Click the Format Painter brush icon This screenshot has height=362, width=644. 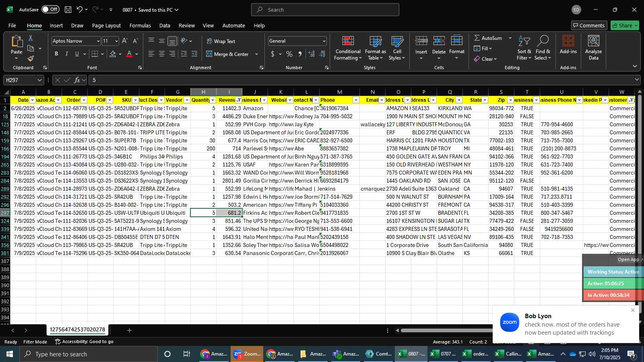tap(31, 59)
